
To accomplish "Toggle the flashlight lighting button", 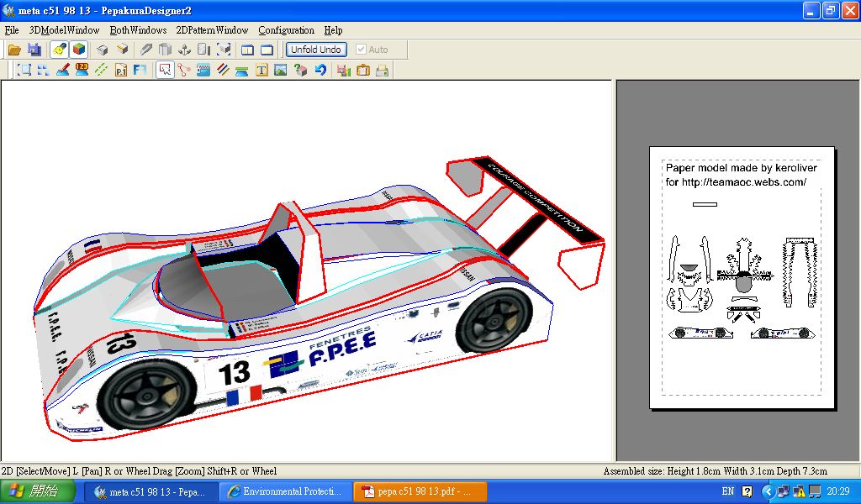I will tap(59, 50).
